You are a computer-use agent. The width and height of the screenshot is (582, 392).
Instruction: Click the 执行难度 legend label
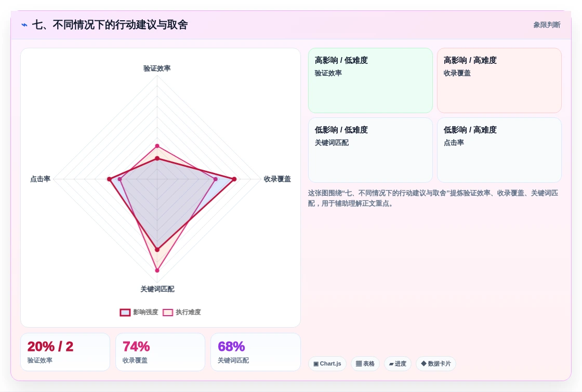(x=188, y=312)
